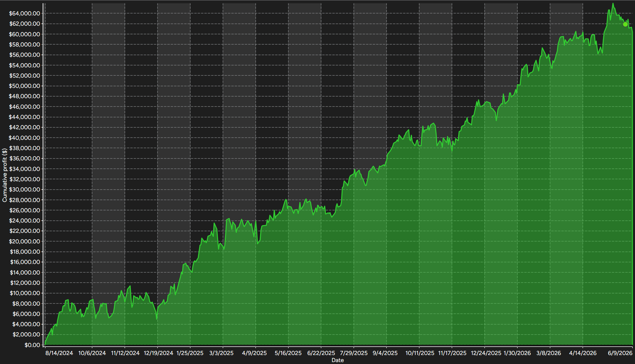Click the 1/30/2026 date label
Viewport: 635px width, 364px height.
(x=517, y=353)
